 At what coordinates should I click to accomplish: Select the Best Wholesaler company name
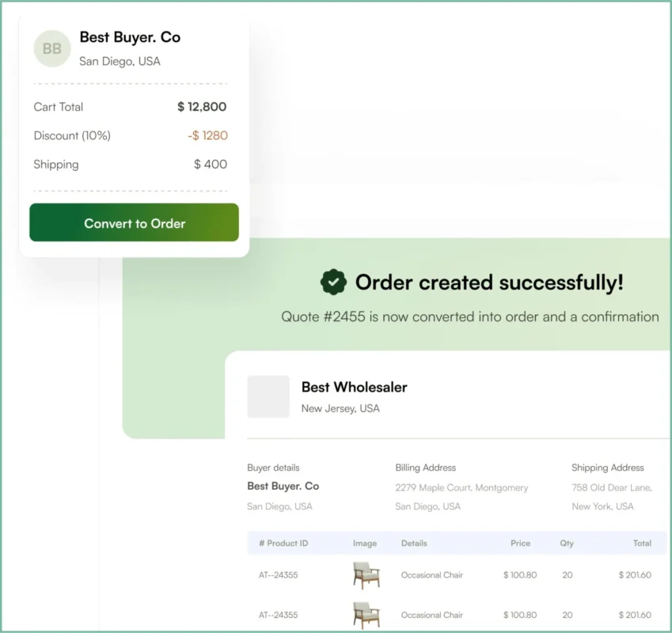[x=354, y=387]
